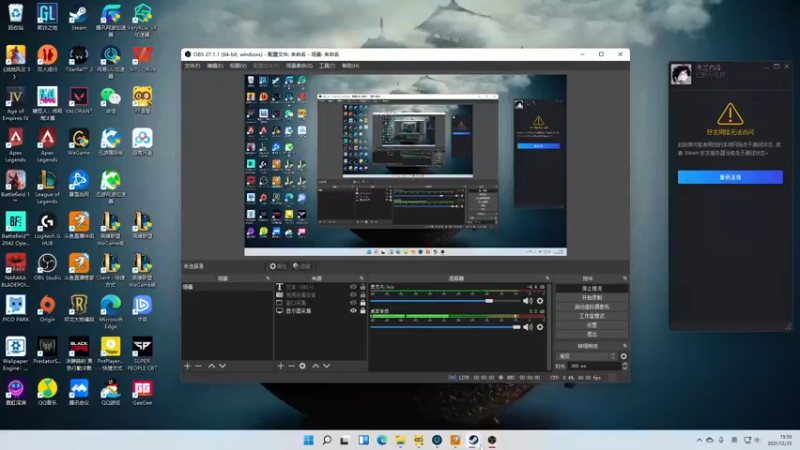Toggle lock on the Text (GDI+) source
Screen dimensions: 800x450
pos(363,287)
